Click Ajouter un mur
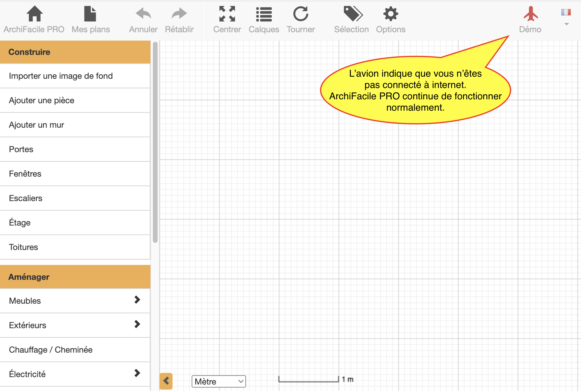Viewport: 581px width, 392px height. [x=36, y=125]
